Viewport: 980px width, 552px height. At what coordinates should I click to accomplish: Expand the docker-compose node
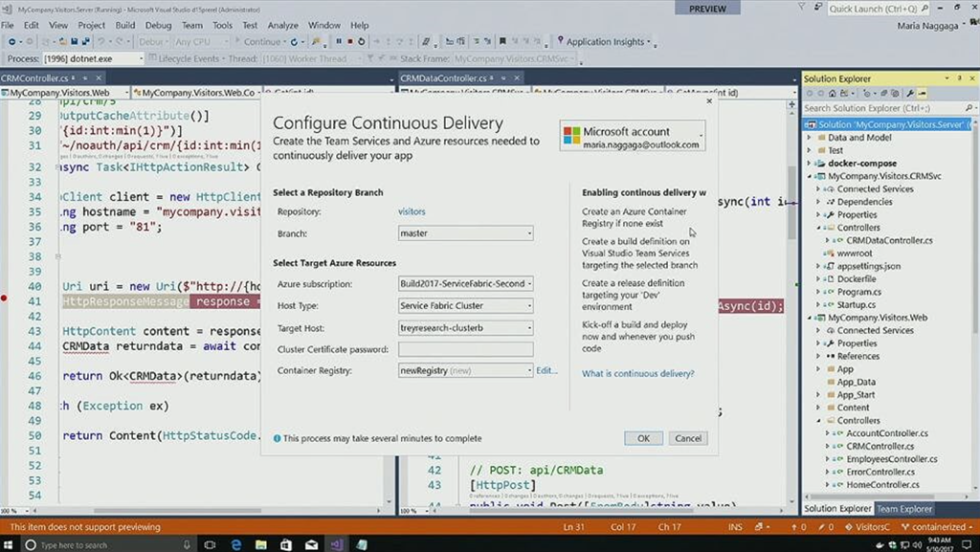[810, 163]
